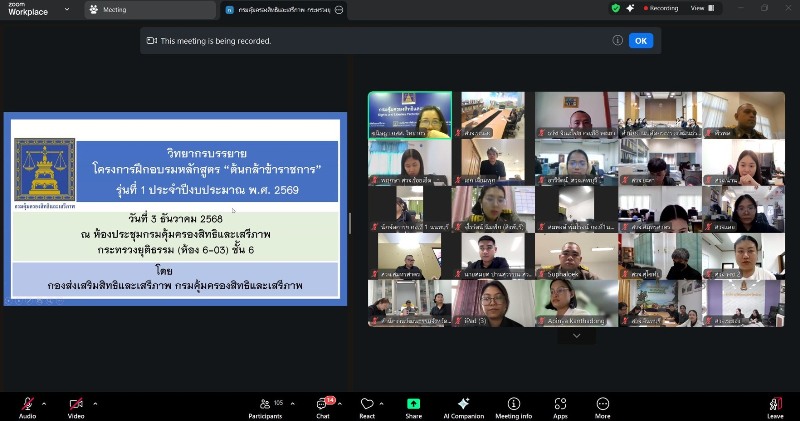Screen dimensions: 800x421
Task: Click info icon in recording notice
Action: coord(618,40)
